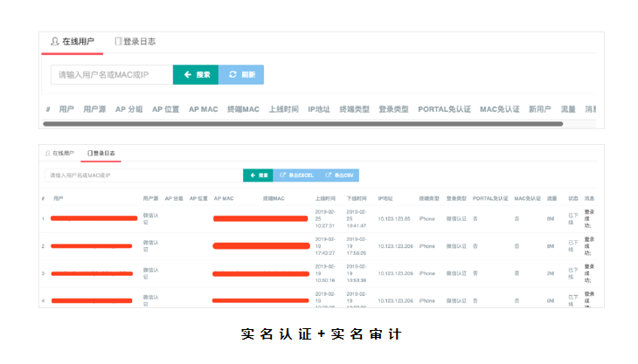Viewport: 638px width, 364px height.
Task: Click the 上线时间 column header in the log table
Action: [x=325, y=198]
